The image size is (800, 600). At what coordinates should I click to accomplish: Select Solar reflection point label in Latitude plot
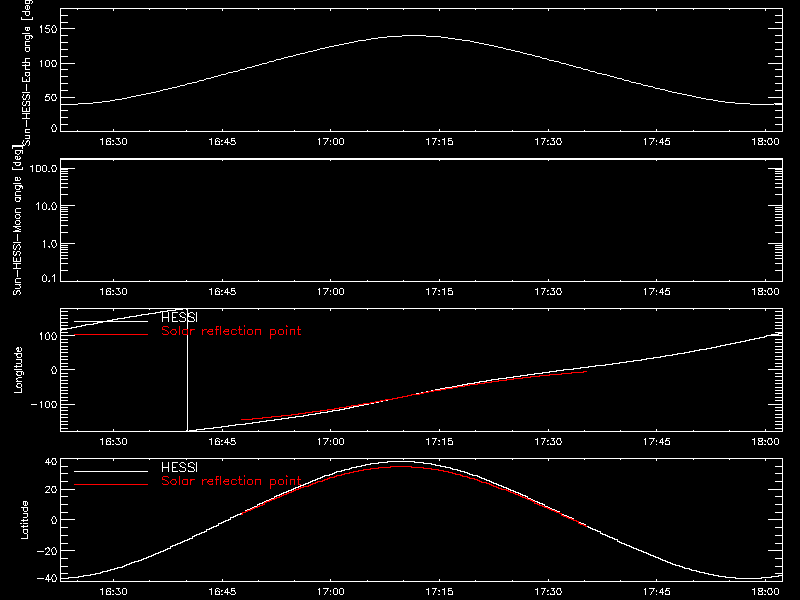pyautogui.click(x=231, y=481)
